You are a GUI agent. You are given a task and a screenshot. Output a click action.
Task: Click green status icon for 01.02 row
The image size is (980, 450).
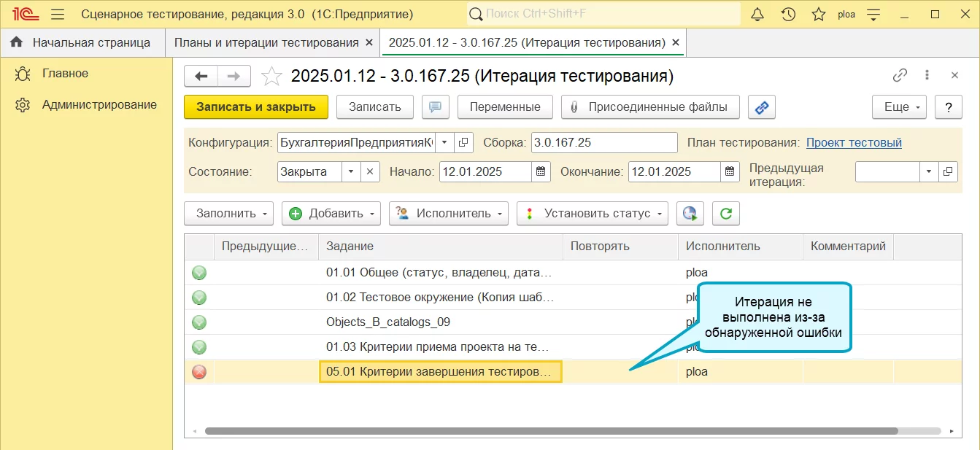point(199,298)
